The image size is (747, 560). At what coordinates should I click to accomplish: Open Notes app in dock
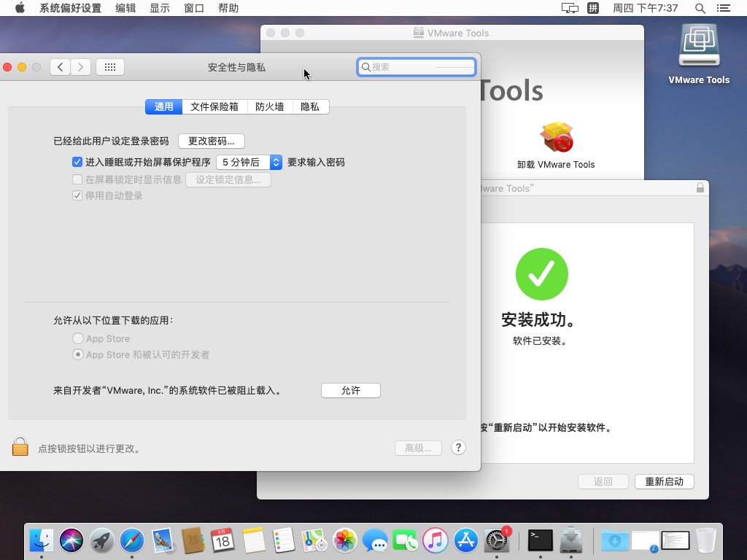pos(253,540)
